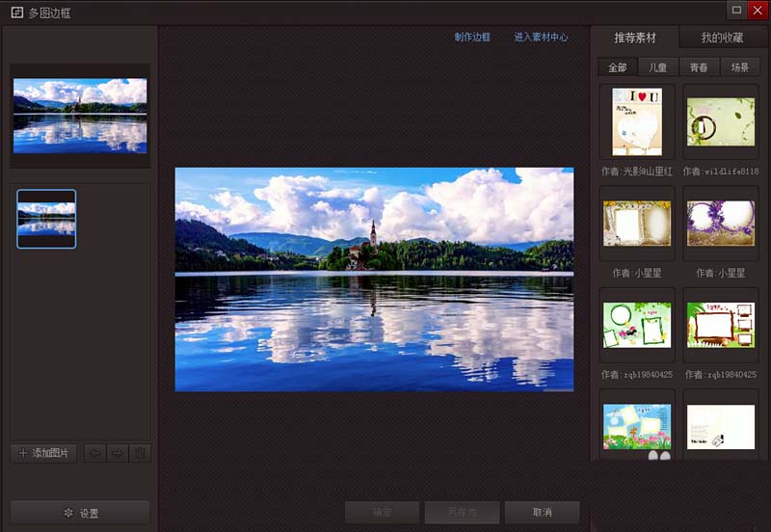Click the main lake image on canvas
Screen dimensions: 771x532
(374, 279)
